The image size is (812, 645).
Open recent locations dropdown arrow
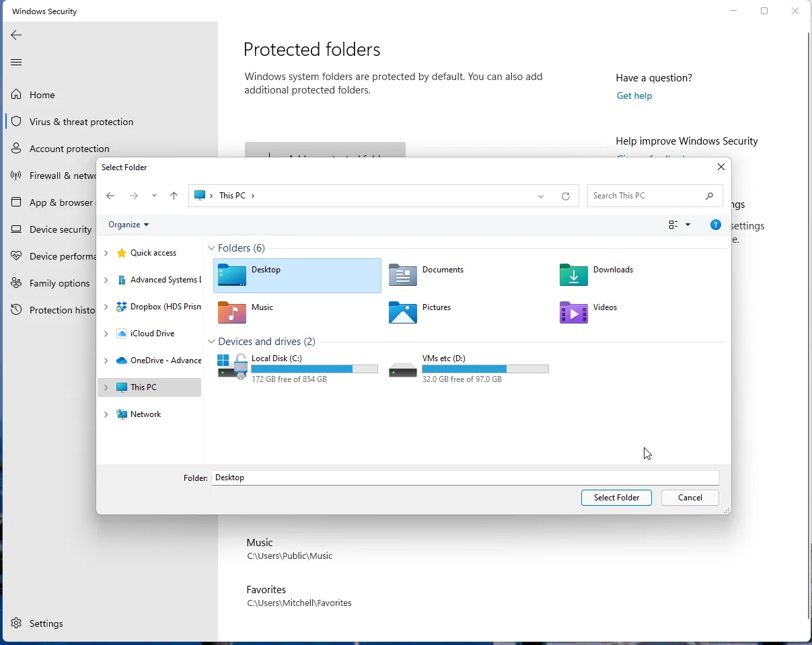click(x=154, y=196)
